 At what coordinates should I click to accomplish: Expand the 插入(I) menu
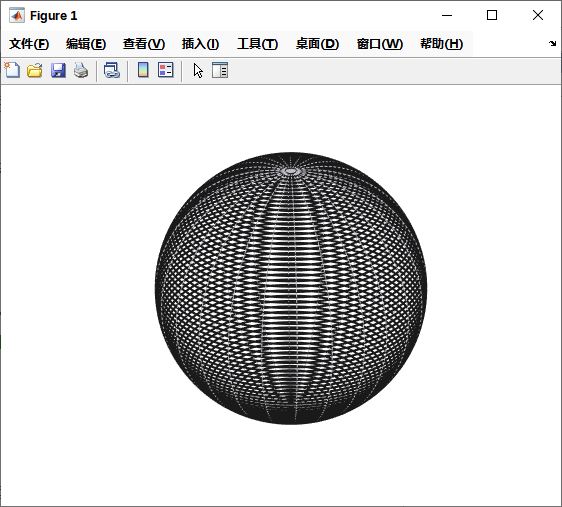point(200,44)
